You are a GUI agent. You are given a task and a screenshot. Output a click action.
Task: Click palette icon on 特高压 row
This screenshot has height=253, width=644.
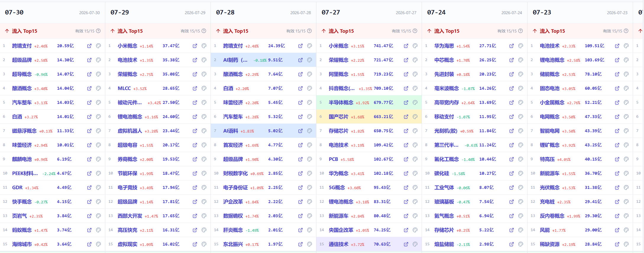(626, 159)
